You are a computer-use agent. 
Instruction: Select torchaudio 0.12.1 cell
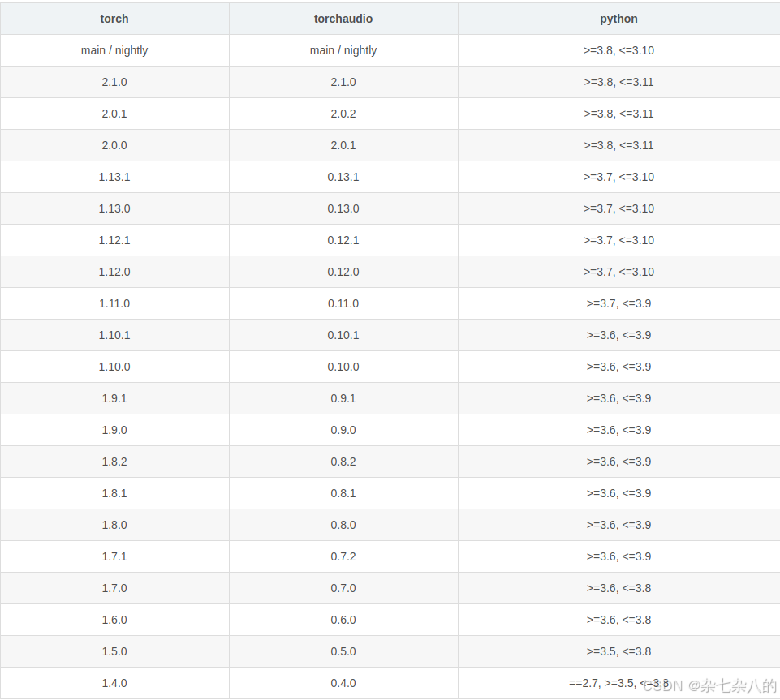tap(343, 241)
